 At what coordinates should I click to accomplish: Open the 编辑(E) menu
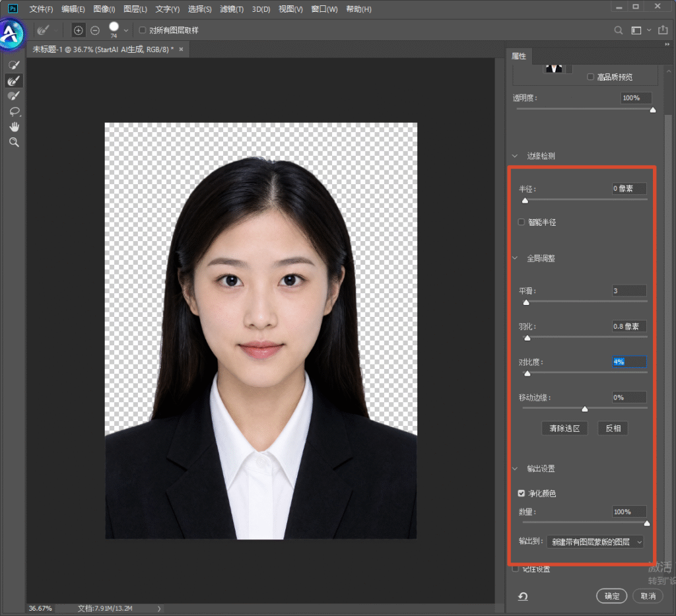73,9
